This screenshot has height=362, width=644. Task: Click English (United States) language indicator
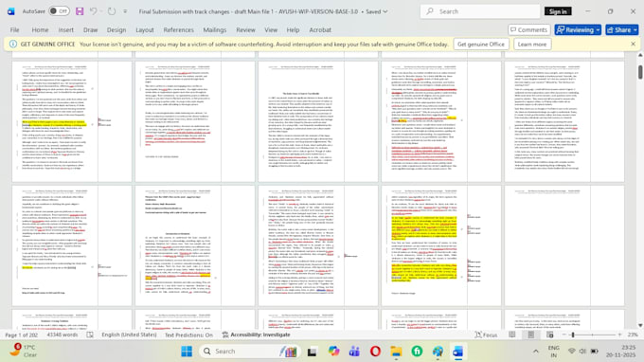click(129, 335)
